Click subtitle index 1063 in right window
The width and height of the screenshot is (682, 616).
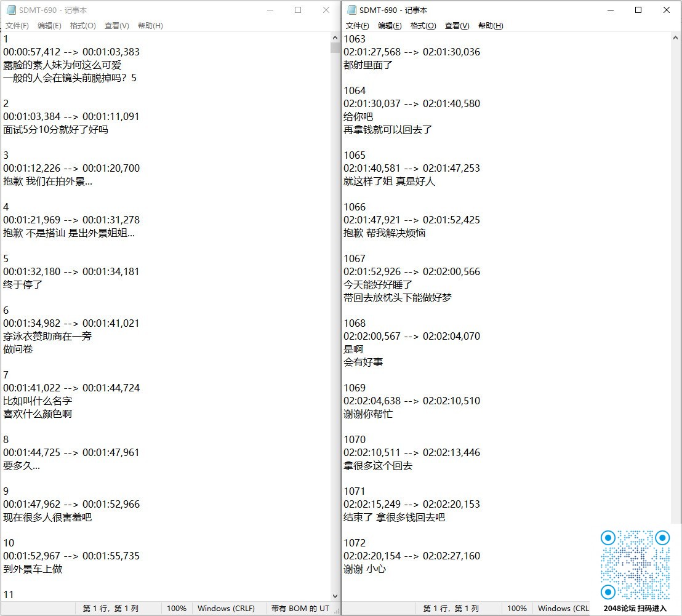tap(355, 39)
